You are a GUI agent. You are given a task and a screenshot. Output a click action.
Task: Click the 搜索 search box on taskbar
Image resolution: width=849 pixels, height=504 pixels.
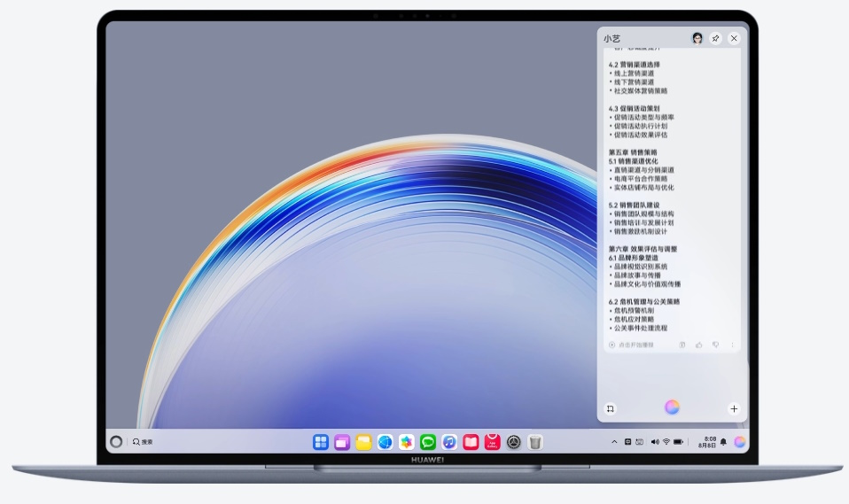point(143,442)
